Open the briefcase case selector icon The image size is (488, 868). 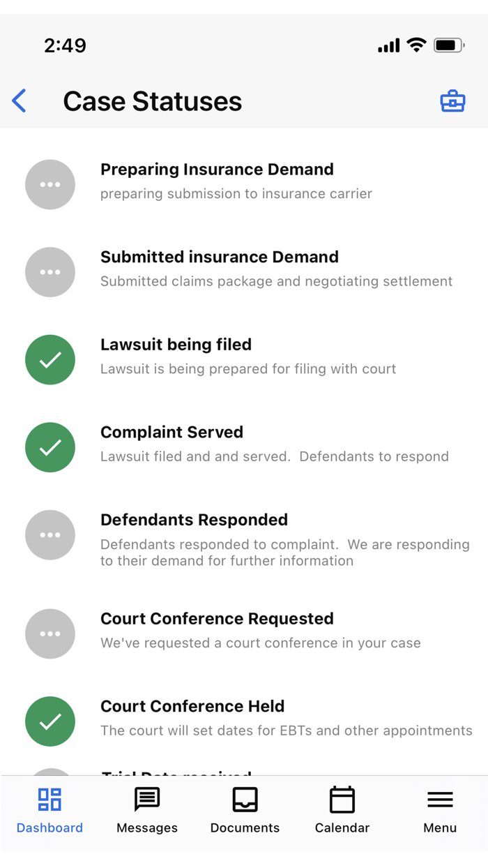click(x=452, y=100)
